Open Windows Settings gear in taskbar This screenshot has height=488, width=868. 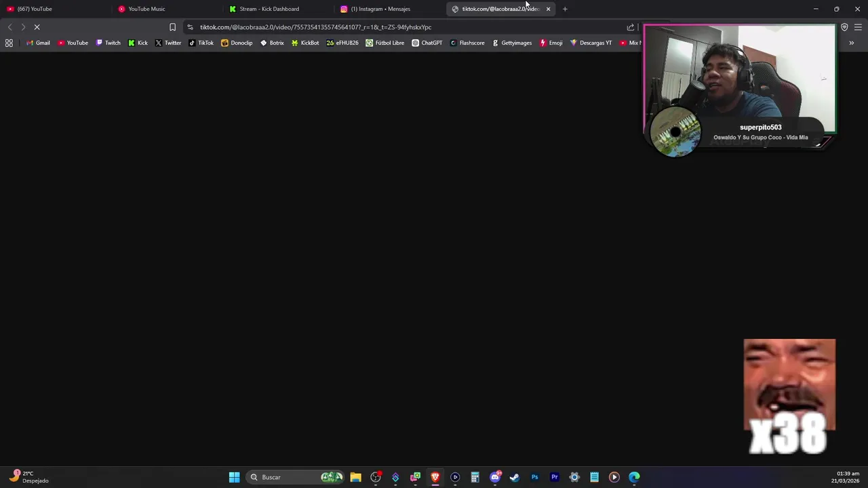click(574, 477)
